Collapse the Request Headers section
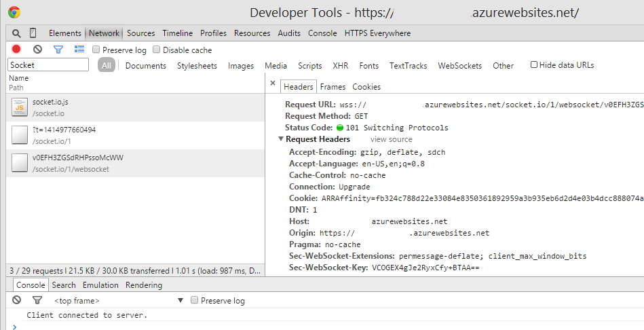This screenshot has width=644, height=330. [x=281, y=139]
